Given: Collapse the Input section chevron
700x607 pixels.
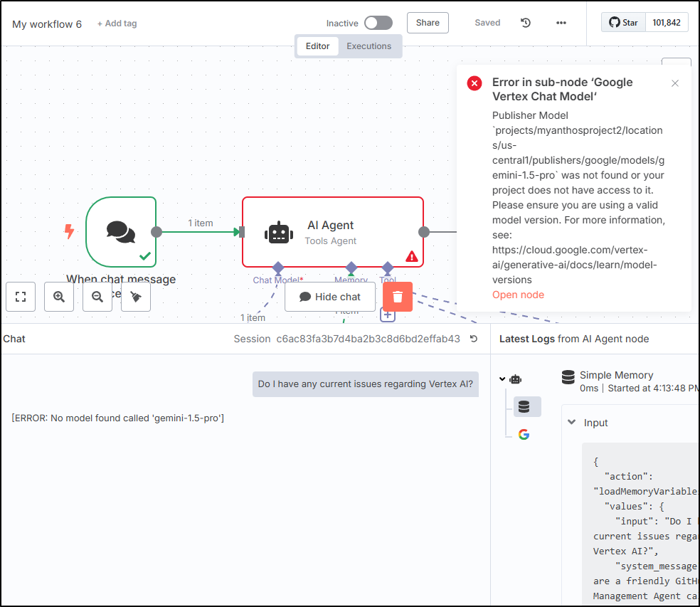Looking at the screenshot, I should coord(571,422).
